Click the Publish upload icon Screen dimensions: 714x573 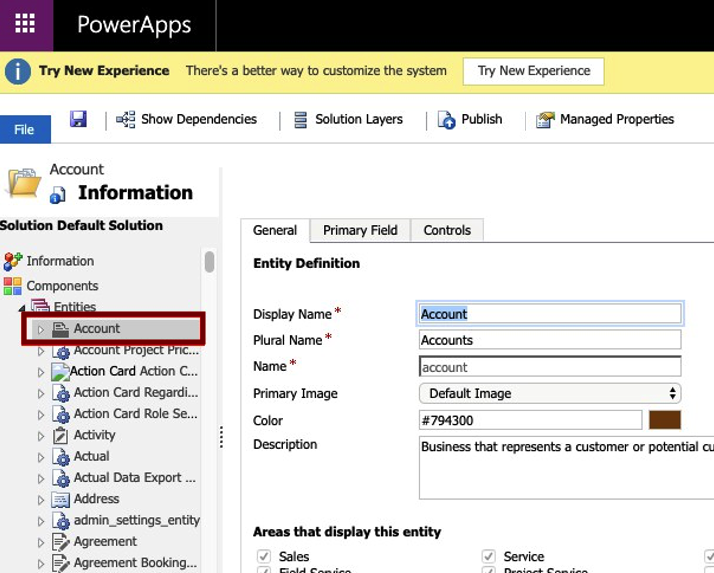[x=446, y=120]
